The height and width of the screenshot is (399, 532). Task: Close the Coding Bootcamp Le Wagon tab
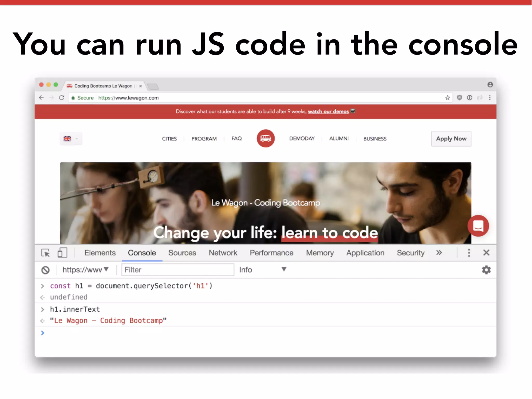(141, 86)
